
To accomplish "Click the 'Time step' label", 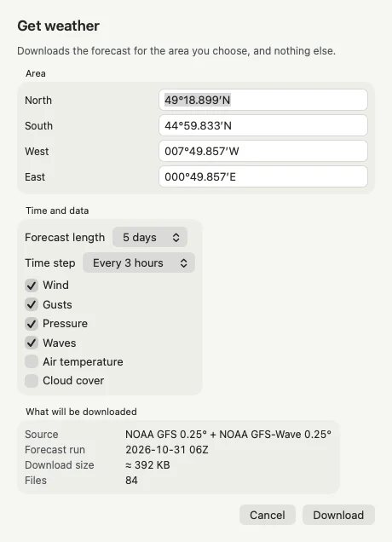I will [49, 263].
